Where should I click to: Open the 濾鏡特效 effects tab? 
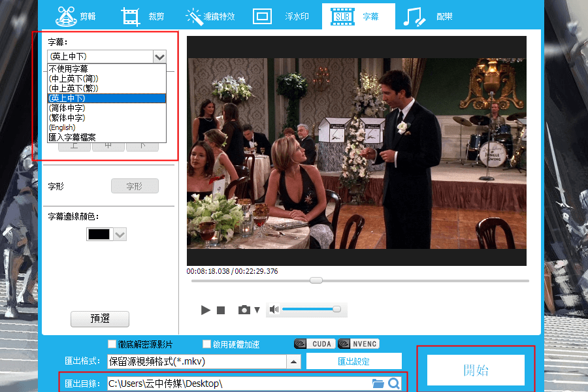[x=210, y=16]
